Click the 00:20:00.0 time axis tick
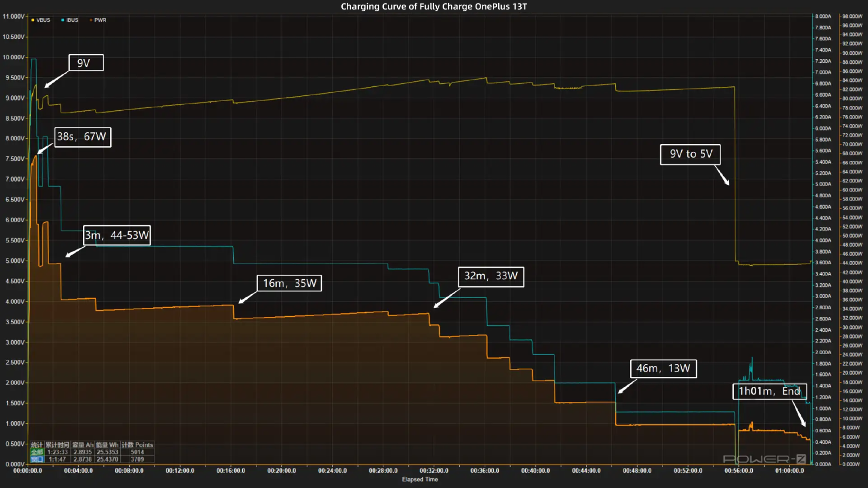The width and height of the screenshot is (868, 488). click(x=282, y=471)
